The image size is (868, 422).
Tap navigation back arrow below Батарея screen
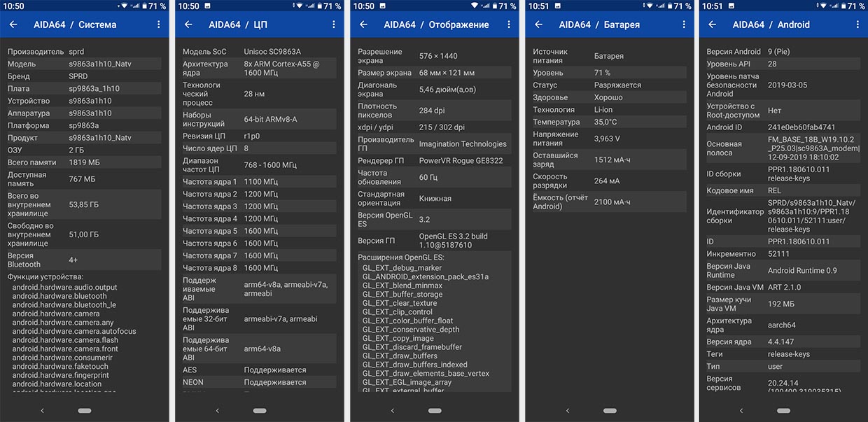[567, 411]
